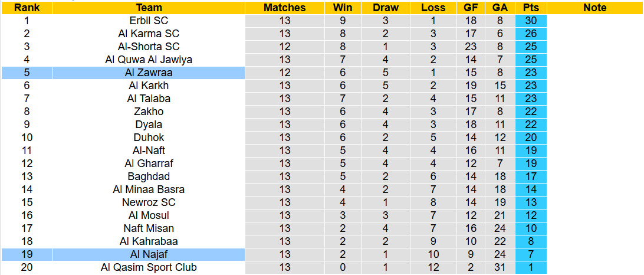Select the Matches column header
This screenshot has width=644, height=275.
coord(284,8)
